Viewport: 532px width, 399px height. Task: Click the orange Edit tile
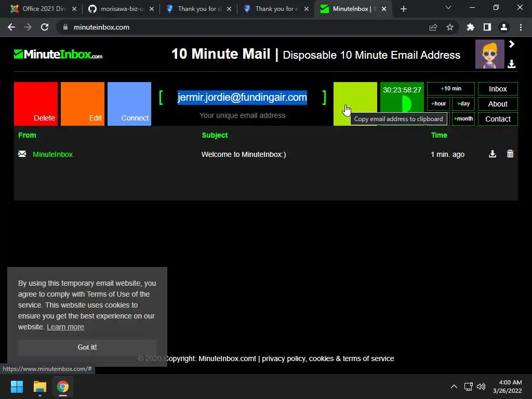click(x=83, y=104)
